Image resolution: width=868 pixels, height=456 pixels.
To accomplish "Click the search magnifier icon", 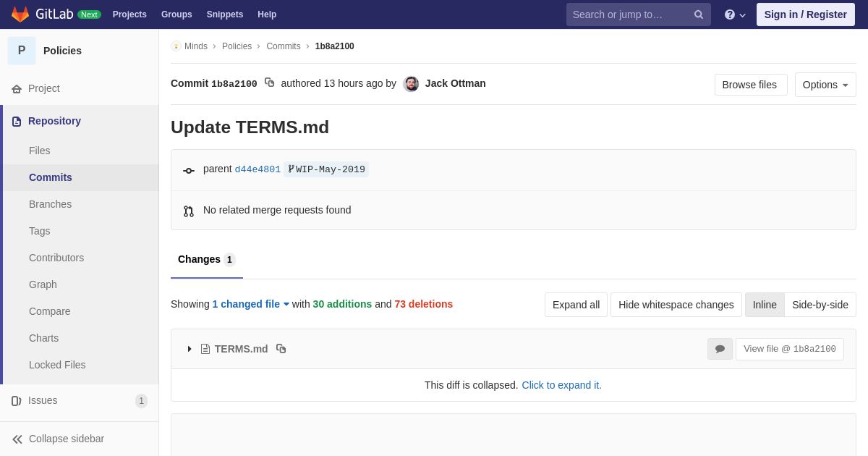I will tap(698, 14).
